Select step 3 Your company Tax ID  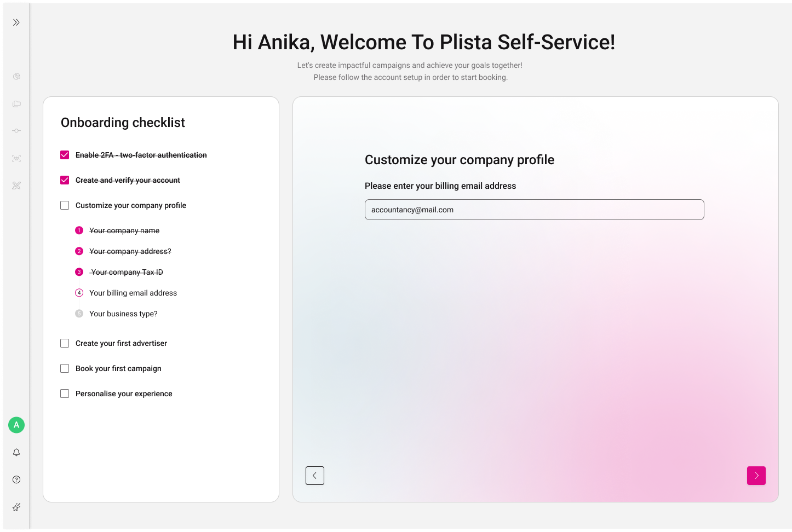click(119, 272)
